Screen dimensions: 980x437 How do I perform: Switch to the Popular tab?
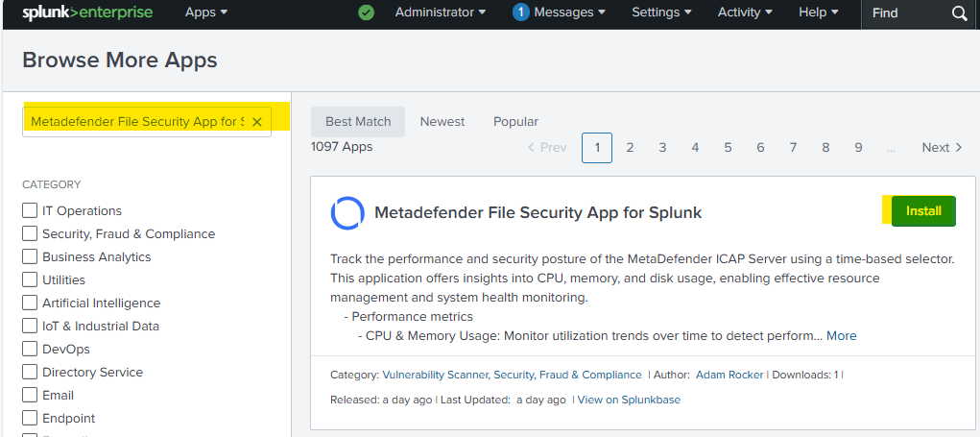[515, 122]
